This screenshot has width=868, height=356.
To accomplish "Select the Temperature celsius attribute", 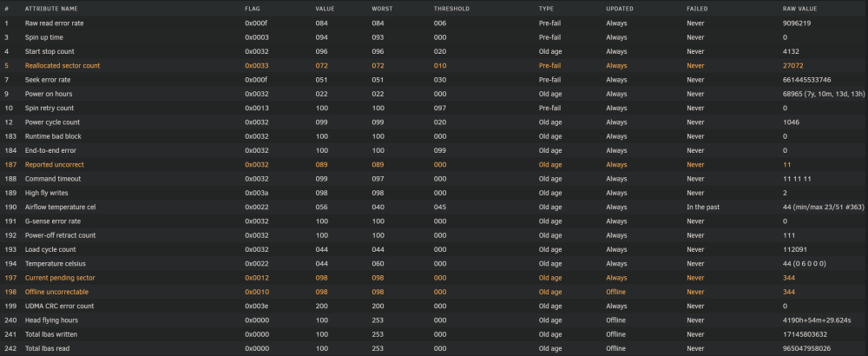I will point(56,264).
